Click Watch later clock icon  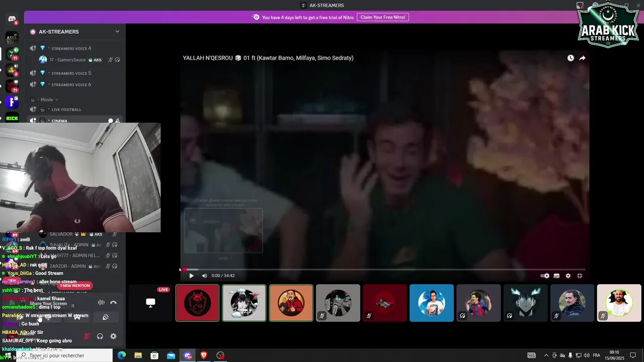click(x=571, y=58)
